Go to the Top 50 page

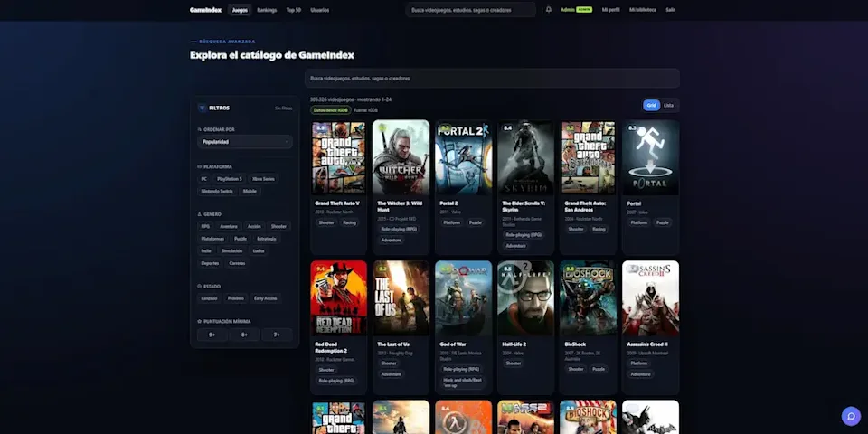point(293,10)
